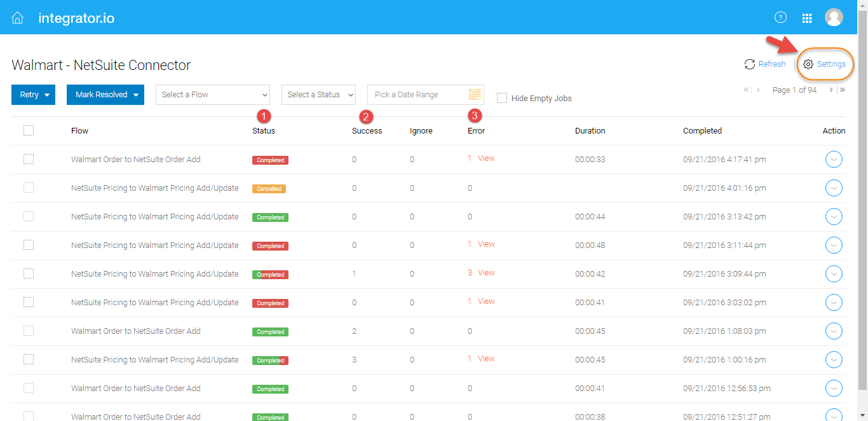Expand the Select a Status dropdown
Image resolution: width=868 pixels, height=421 pixels.
click(318, 95)
